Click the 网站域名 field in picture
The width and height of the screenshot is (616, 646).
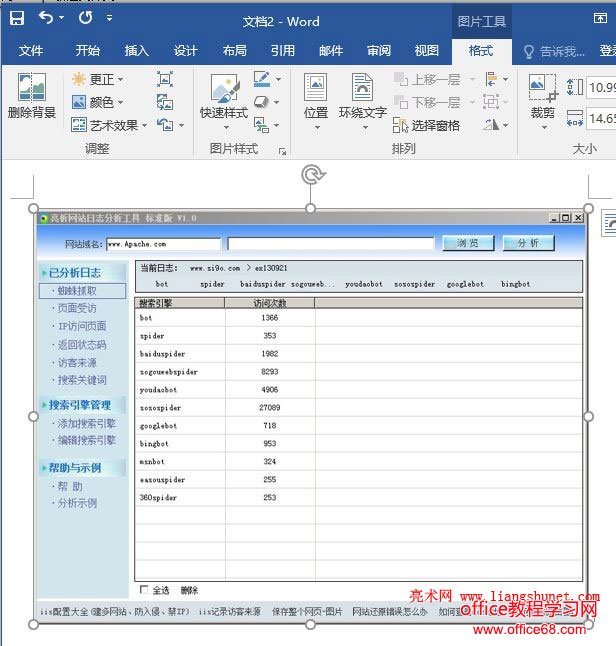[x=163, y=244]
